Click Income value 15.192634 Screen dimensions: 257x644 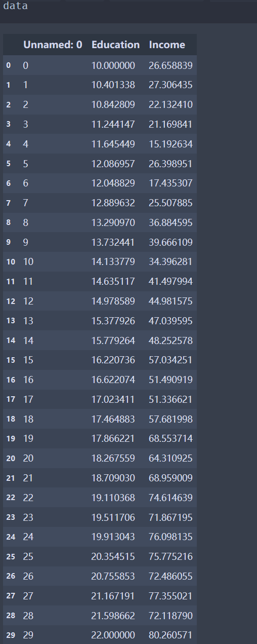[170, 144]
